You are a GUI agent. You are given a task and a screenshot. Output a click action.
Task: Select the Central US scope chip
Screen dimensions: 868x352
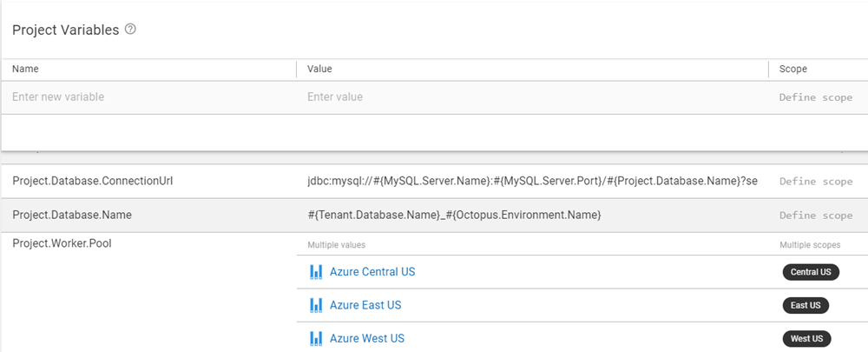[x=810, y=272]
